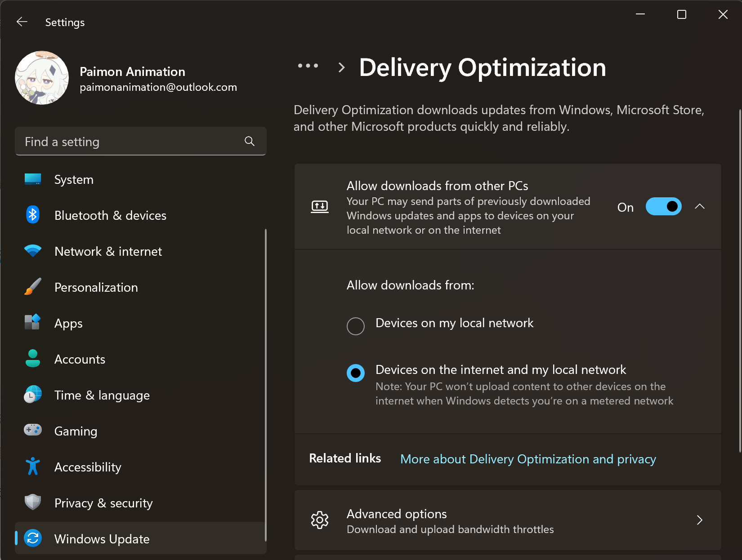Open More about Delivery Optimization and privacy
This screenshot has height=560, width=742.
[x=528, y=459]
